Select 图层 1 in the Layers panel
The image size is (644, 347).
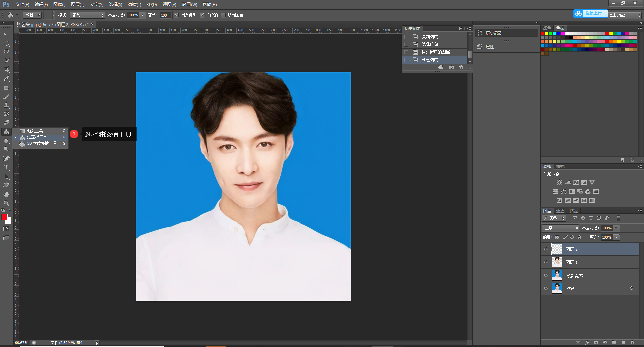[571, 262]
